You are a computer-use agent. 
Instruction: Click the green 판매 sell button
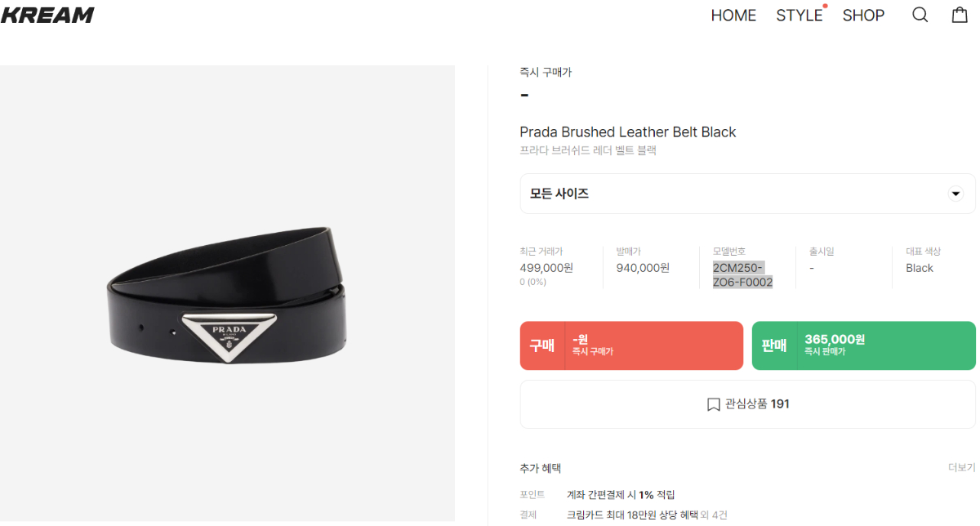click(x=863, y=345)
